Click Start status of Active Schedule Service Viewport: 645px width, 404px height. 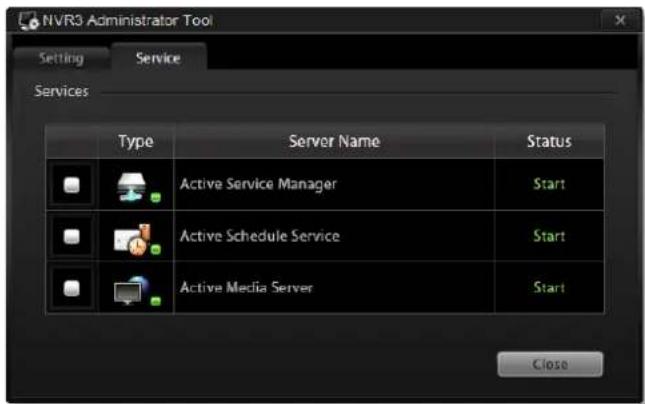click(549, 236)
